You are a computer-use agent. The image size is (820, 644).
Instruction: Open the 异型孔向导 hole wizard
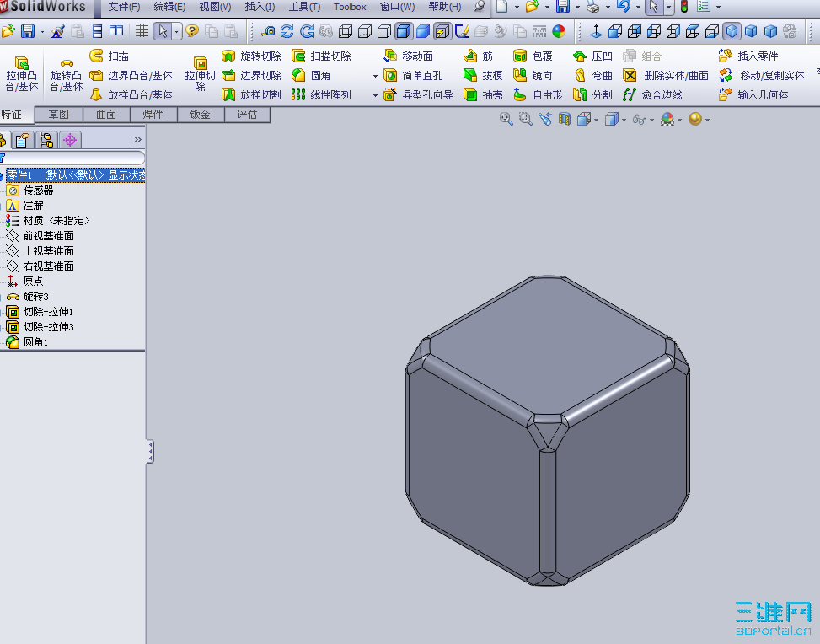(x=418, y=94)
